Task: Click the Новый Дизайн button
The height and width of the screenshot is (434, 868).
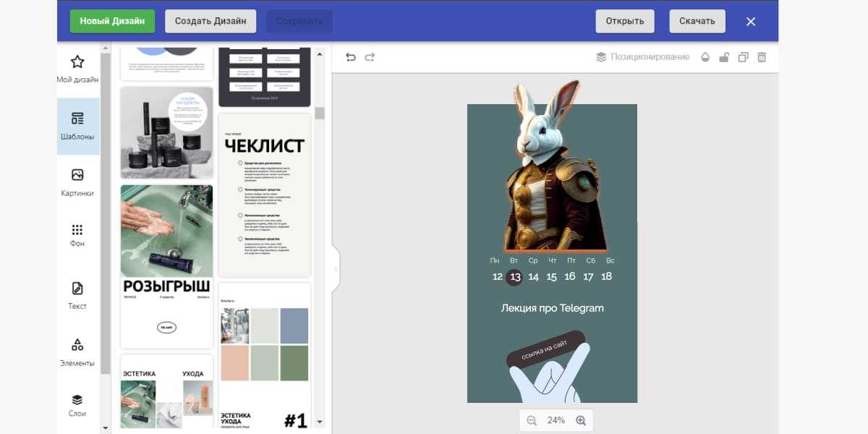Action: click(x=112, y=21)
